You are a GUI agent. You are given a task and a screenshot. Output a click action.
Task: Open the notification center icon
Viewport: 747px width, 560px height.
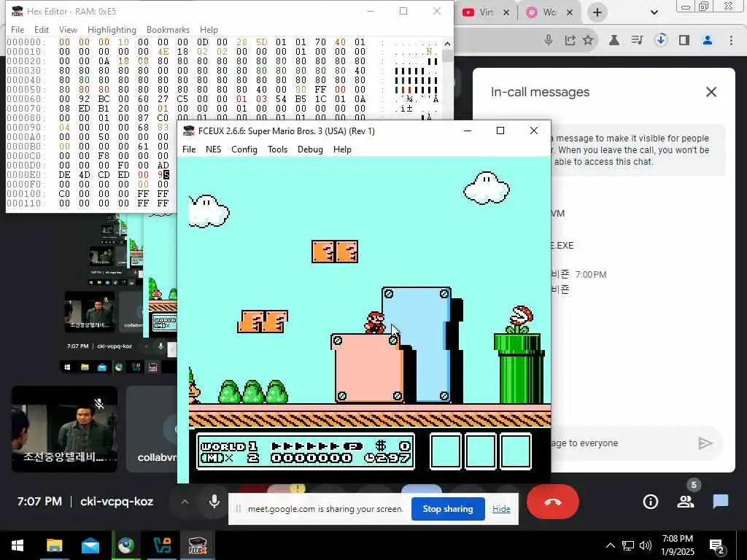click(717, 545)
